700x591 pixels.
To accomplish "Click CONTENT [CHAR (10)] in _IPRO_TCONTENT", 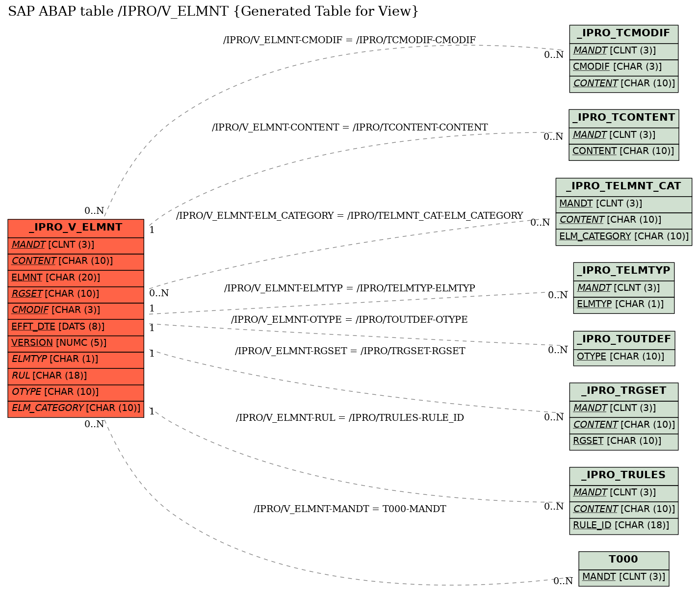I will 624,152.
